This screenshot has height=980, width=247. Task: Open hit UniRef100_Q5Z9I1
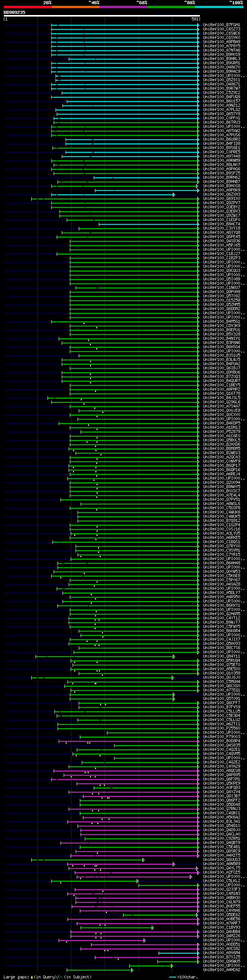pyautogui.click(x=222, y=80)
